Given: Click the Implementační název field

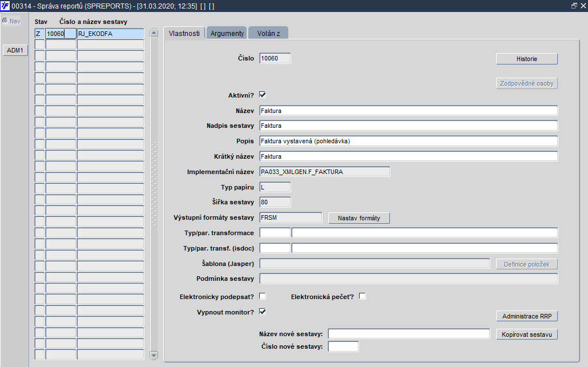Looking at the screenshot, I should pos(325,172).
